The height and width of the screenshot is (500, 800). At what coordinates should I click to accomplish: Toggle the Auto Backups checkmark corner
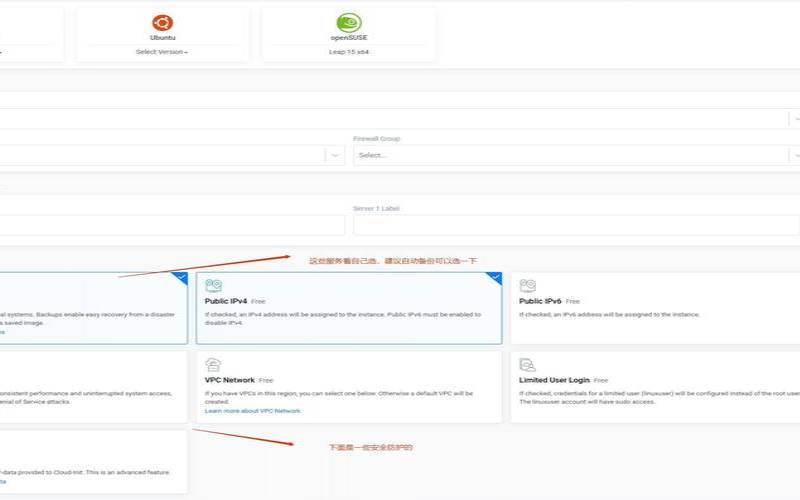180,277
